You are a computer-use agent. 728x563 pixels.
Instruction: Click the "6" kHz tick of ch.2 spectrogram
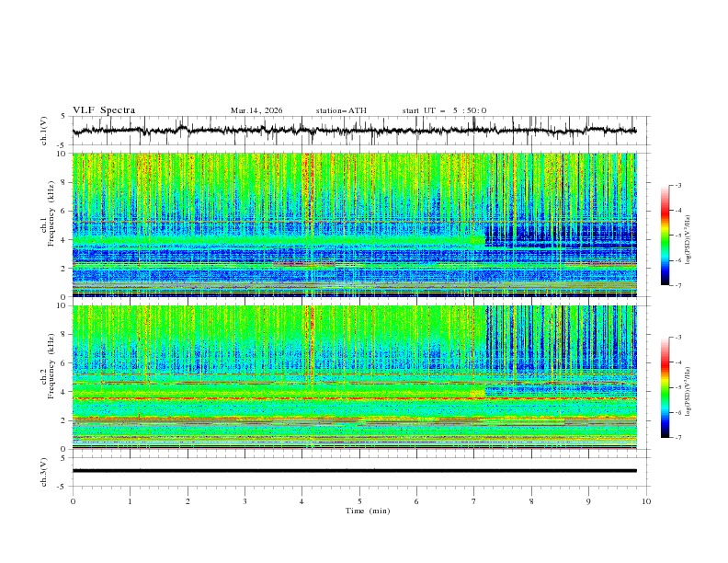pos(65,363)
